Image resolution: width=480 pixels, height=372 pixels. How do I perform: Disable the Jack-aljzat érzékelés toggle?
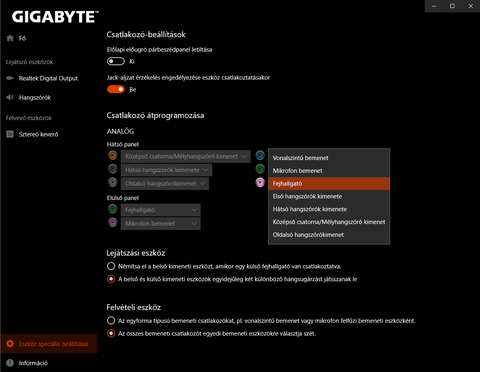pyautogui.click(x=116, y=89)
